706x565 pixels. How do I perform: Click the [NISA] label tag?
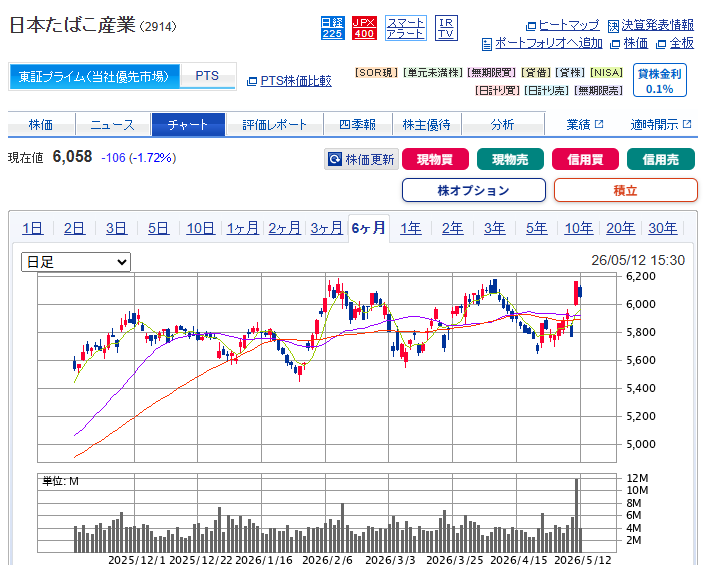tap(606, 72)
